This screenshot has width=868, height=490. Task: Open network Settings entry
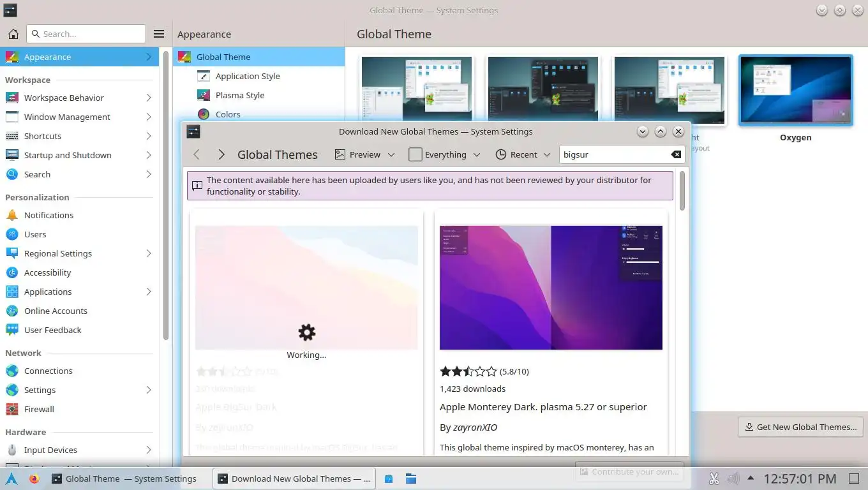click(x=79, y=390)
